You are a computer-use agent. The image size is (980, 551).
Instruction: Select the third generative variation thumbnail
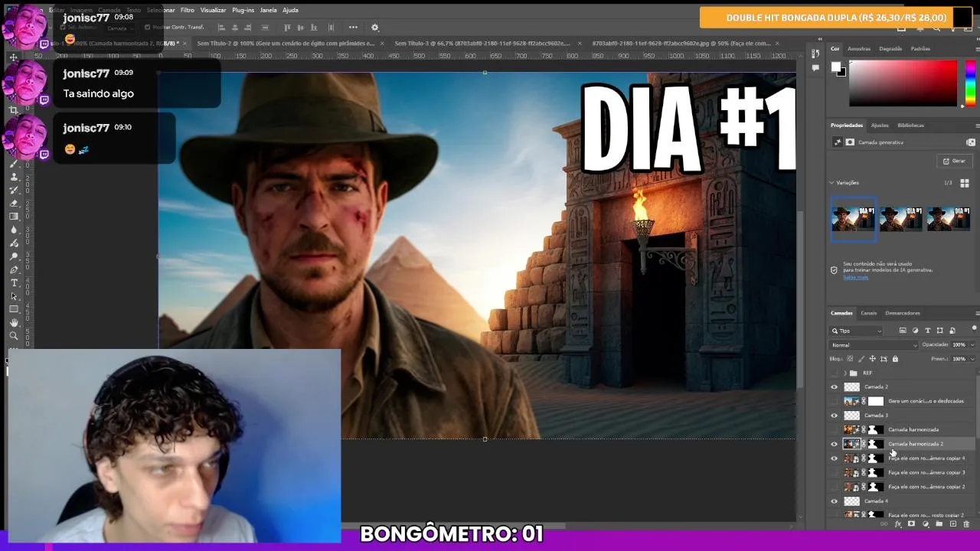[949, 219]
